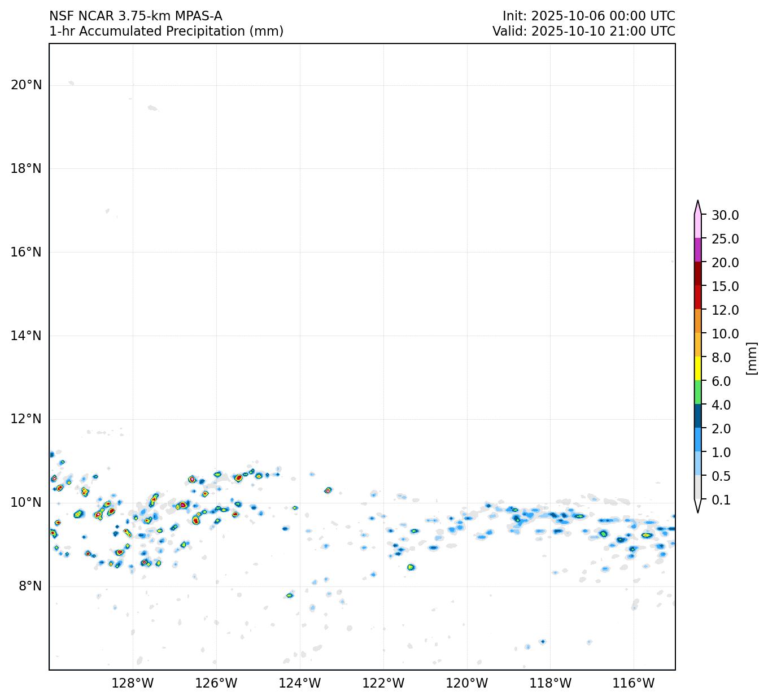768x700 pixels.
Task: Click the 0.1 colorbar tick label
Action: 721,500
